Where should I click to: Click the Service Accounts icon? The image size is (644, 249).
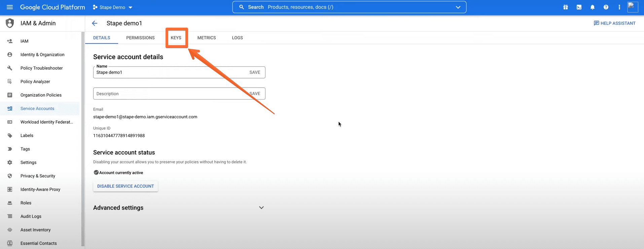(10, 108)
